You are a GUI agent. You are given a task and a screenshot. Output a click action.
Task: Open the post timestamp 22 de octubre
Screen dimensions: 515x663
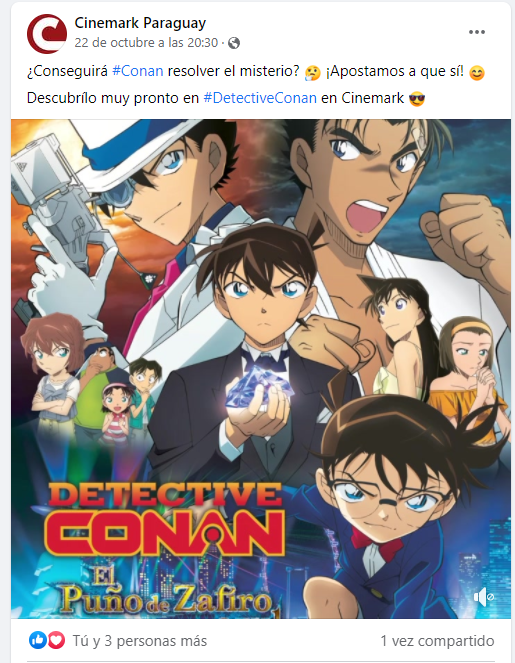146,43
